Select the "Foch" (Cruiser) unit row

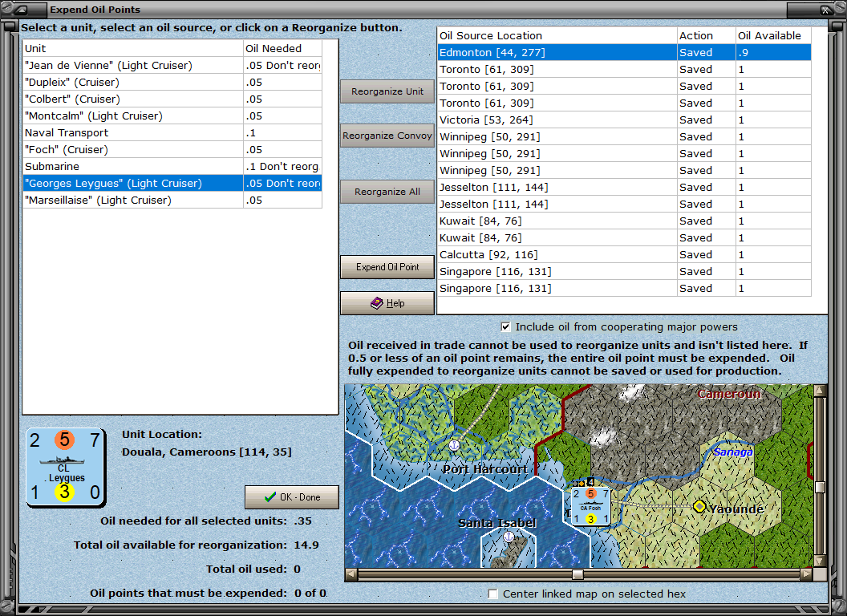tap(172, 150)
